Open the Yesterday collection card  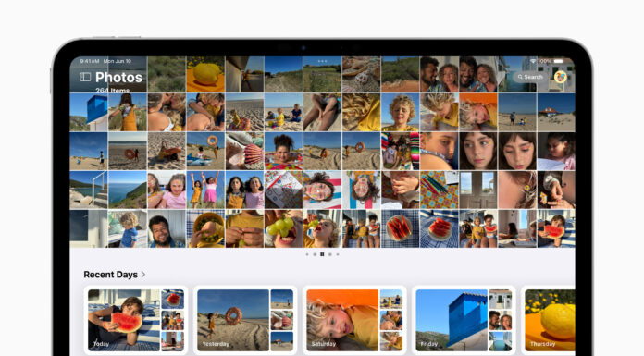pos(245,320)
